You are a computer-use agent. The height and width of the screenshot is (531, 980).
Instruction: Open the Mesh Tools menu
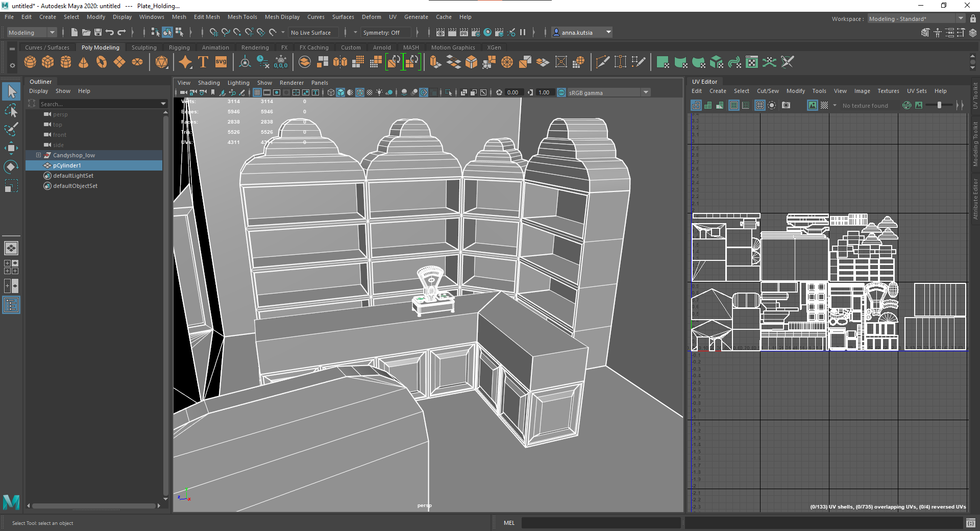click(x=242, y=17)
